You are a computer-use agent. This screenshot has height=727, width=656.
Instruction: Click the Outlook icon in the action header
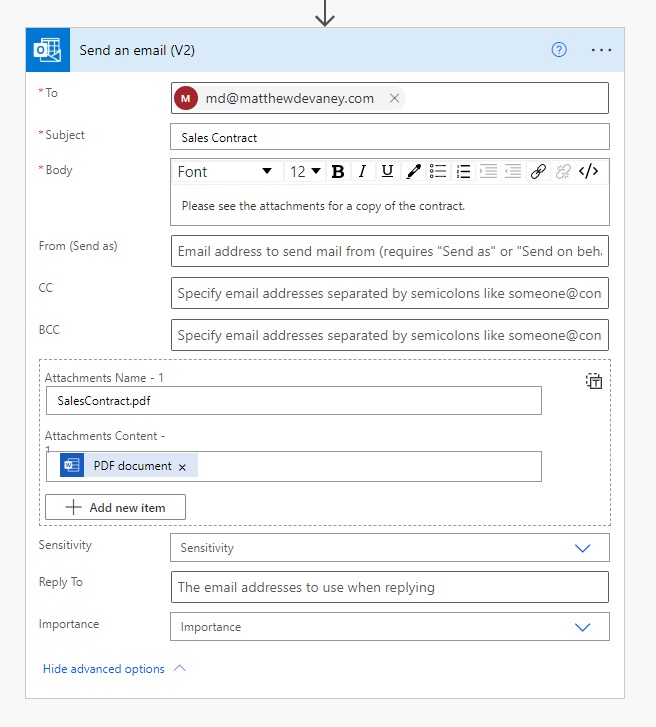[48, 50]
